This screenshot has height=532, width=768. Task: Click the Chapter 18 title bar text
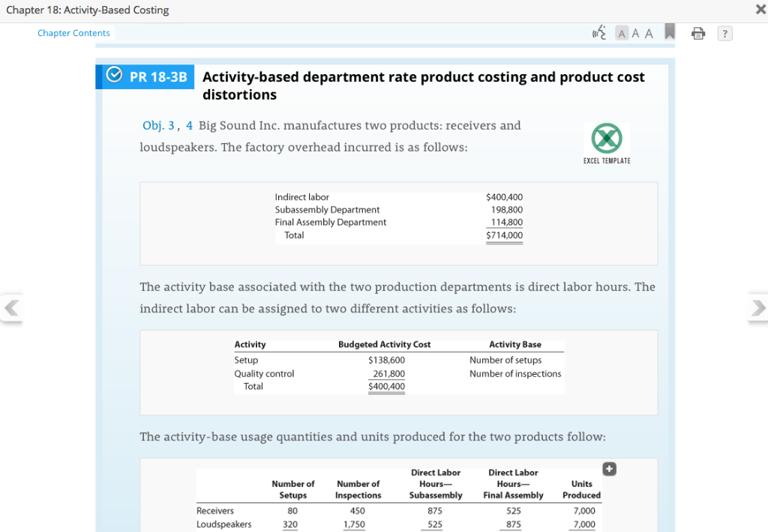pyautogui.click(x=88, y=10)
